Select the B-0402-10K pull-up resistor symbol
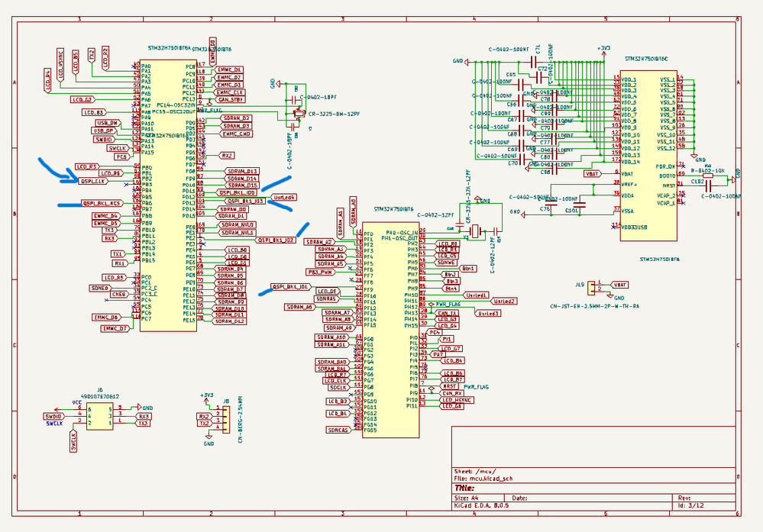763x532 pixels. (708, 176)
